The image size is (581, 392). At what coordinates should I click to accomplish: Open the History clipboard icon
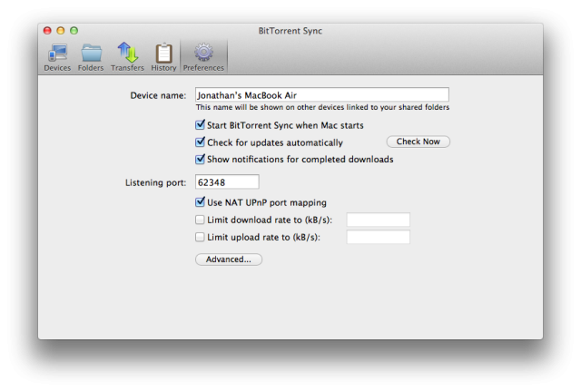163,53
